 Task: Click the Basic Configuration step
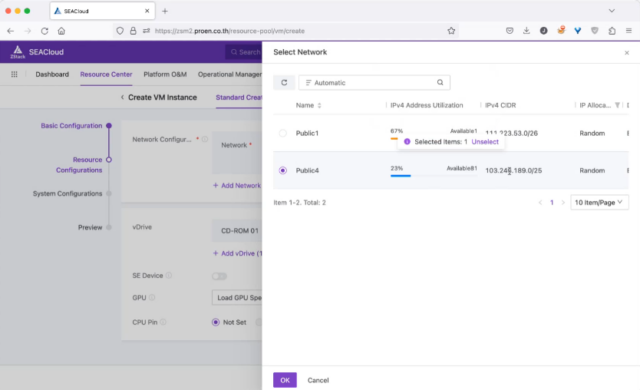[x=71, y=126]
